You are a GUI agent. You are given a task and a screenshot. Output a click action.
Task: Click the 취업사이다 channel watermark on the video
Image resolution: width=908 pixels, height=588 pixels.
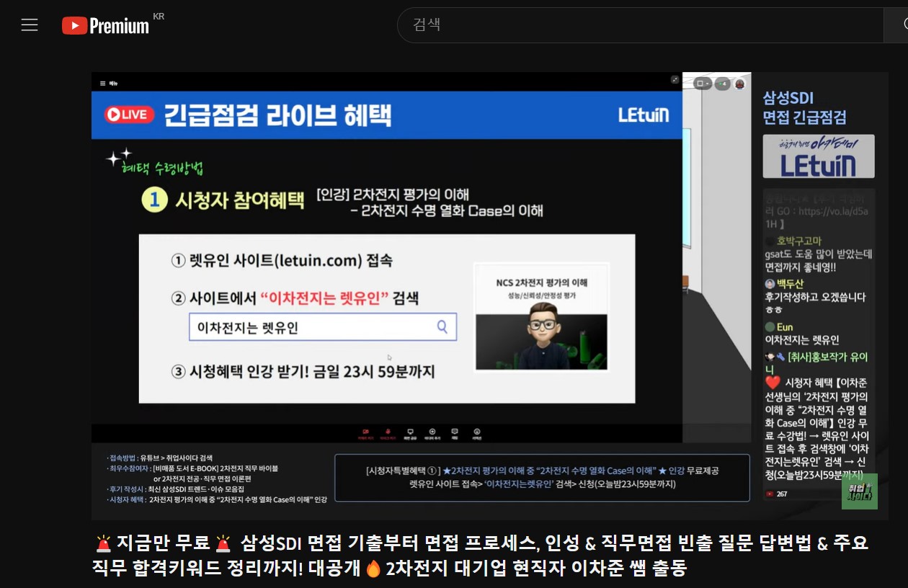pyautogui.click(x=859, y=491)
